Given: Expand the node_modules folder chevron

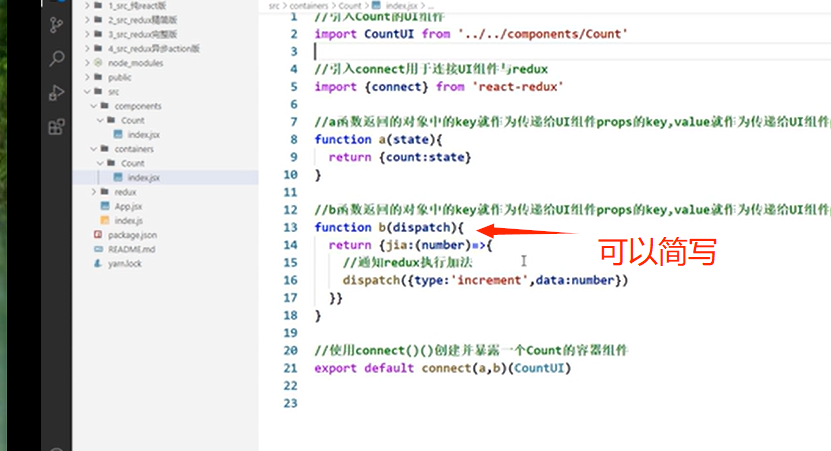Looking at the screenshot, I should coord(87,63).
